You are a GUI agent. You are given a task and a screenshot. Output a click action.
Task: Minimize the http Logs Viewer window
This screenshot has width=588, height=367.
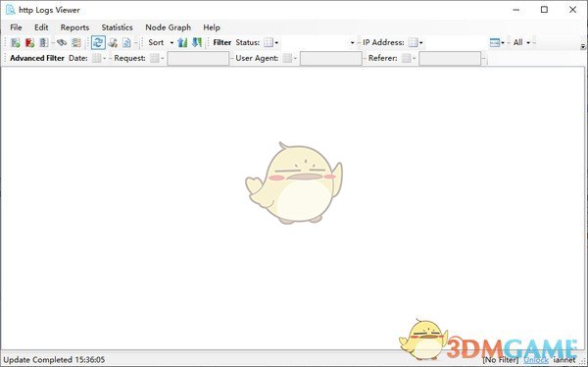point(516,10)
